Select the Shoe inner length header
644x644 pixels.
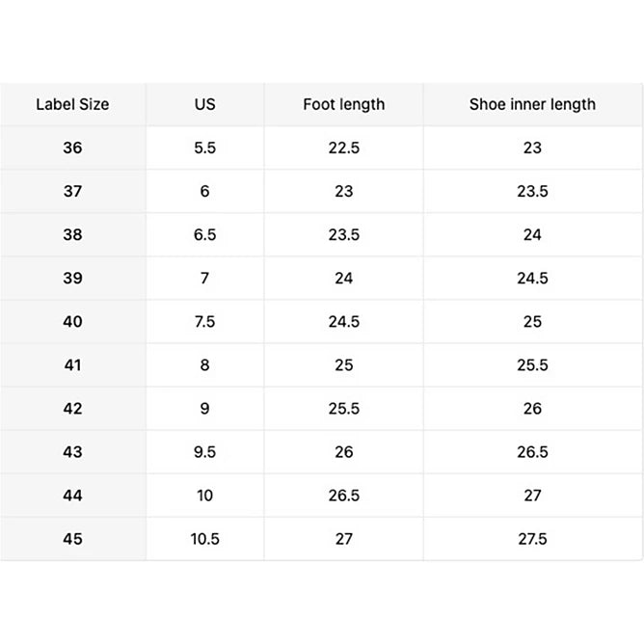(533, 104)
